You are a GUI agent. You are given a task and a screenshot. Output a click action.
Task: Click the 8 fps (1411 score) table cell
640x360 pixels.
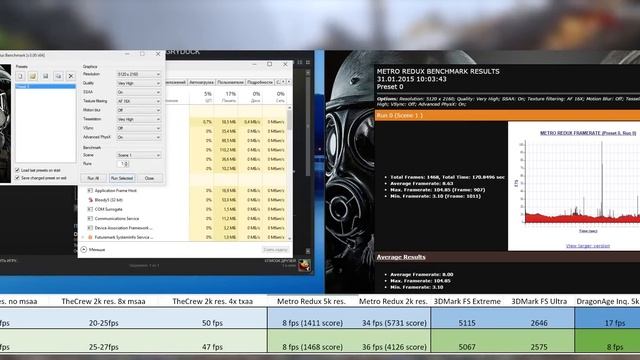312,323
